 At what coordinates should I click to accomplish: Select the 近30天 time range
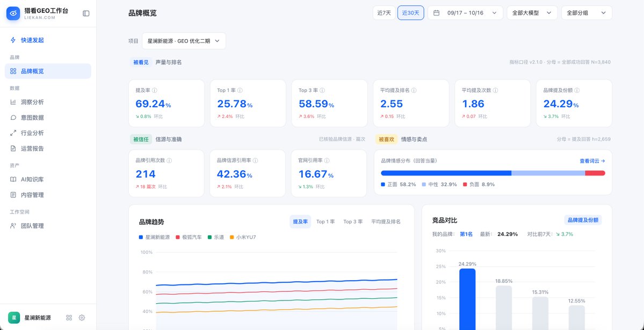point(411,13)
